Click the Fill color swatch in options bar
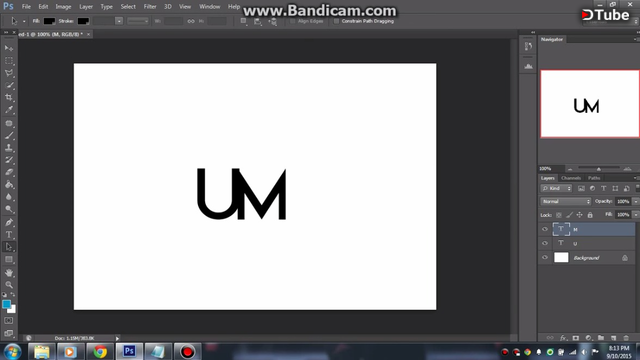Image resolution: width=640 pixels, height=360 pixels. click(49, 21)
